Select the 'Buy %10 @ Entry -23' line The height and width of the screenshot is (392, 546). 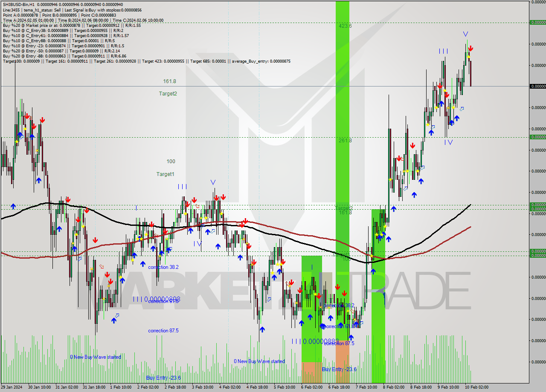click(x=64, y=46)
